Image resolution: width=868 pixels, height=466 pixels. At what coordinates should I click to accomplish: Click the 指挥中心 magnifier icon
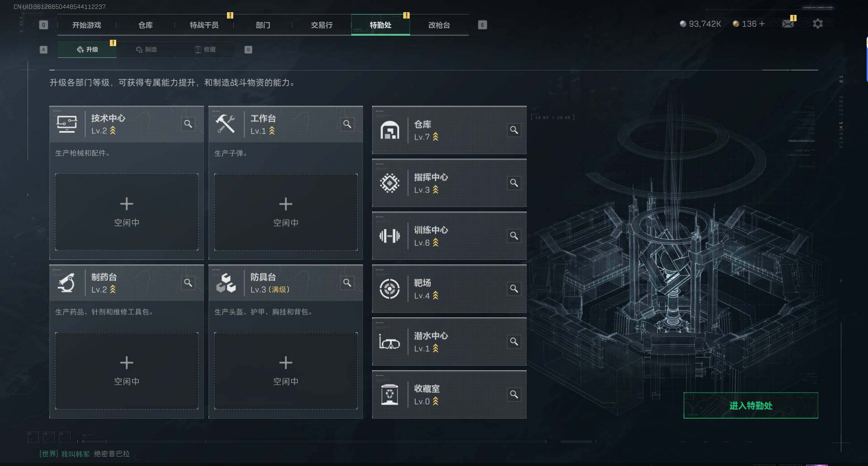click(514, 183)
